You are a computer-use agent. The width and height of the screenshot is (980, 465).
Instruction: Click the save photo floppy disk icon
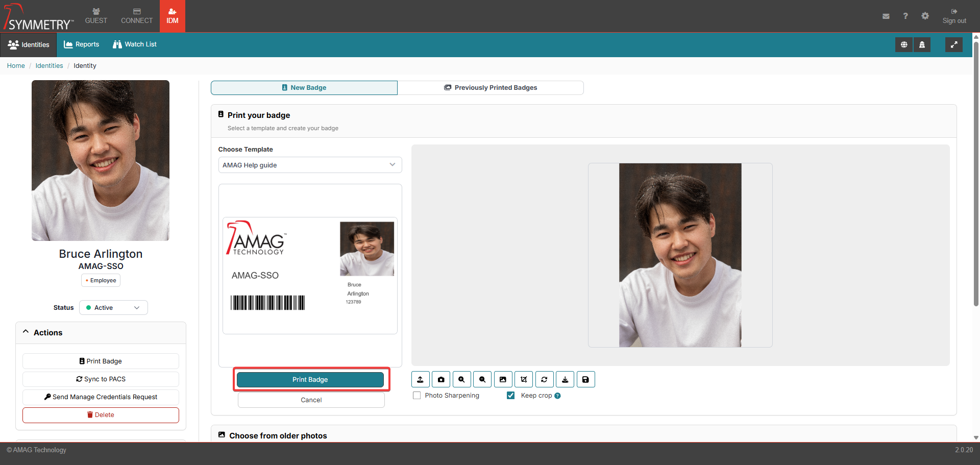click(x=585, y=379)
